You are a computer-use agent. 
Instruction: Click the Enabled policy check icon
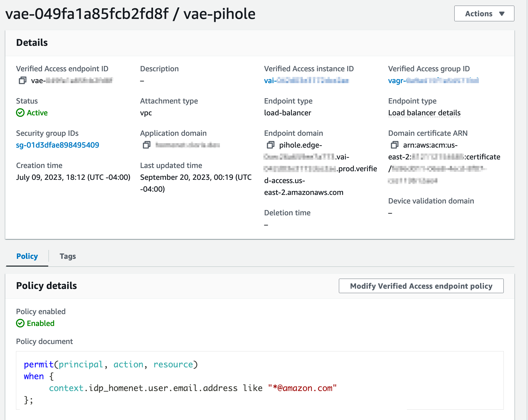coord(20,323)
